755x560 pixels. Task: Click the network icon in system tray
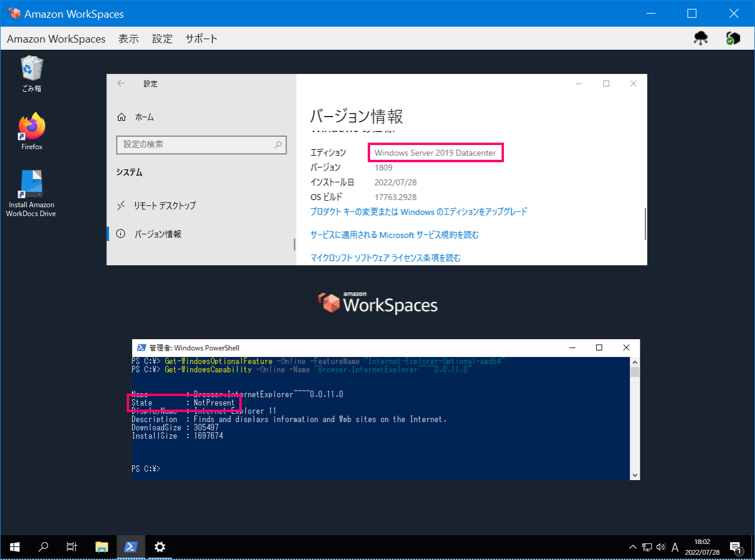(x=647, y=547)
